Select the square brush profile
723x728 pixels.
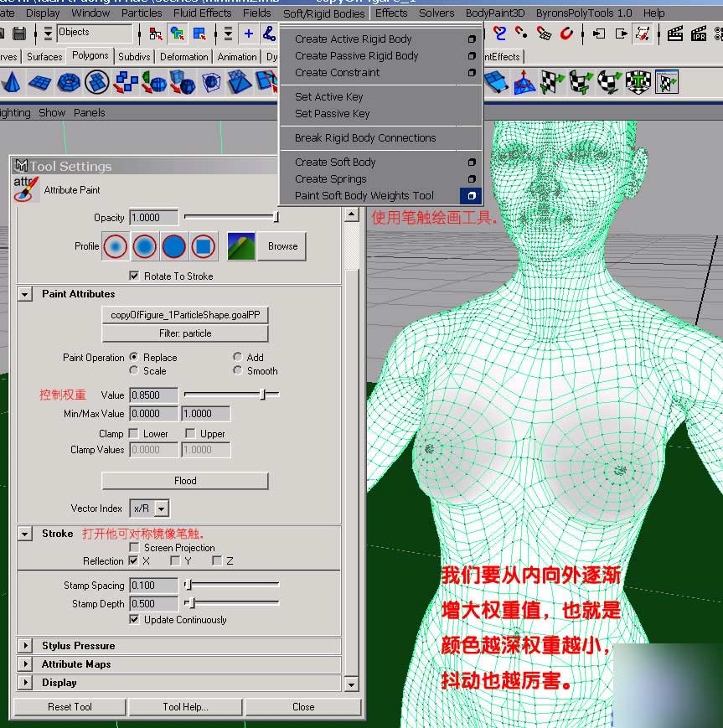[x=203, y=245]
